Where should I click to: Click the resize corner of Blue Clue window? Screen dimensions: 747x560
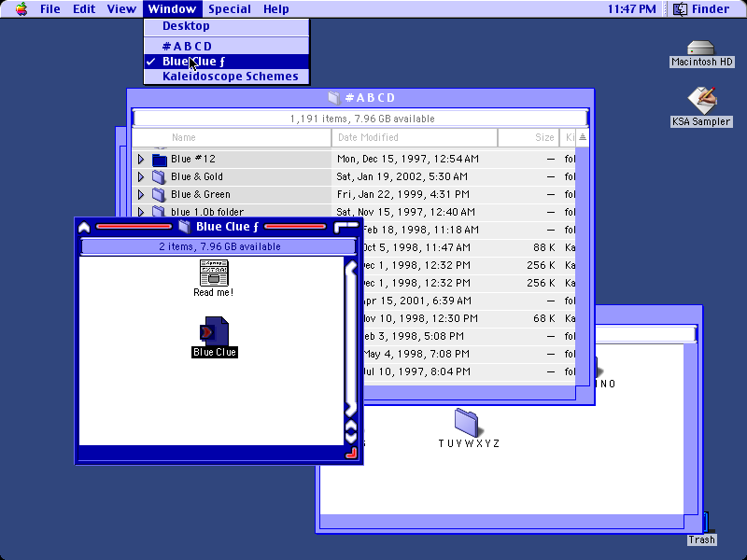point(351,453)
